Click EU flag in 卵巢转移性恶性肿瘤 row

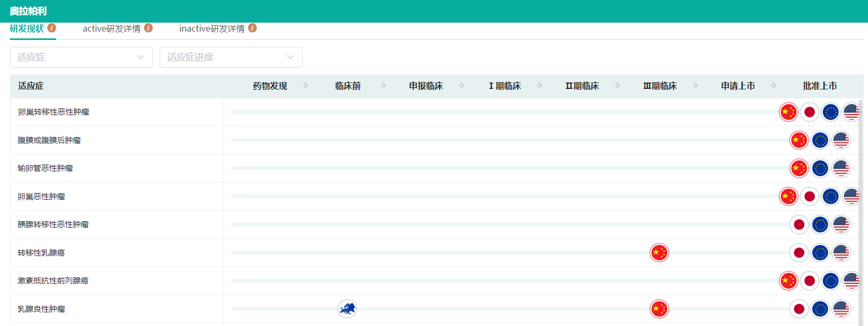pos(831,112)
